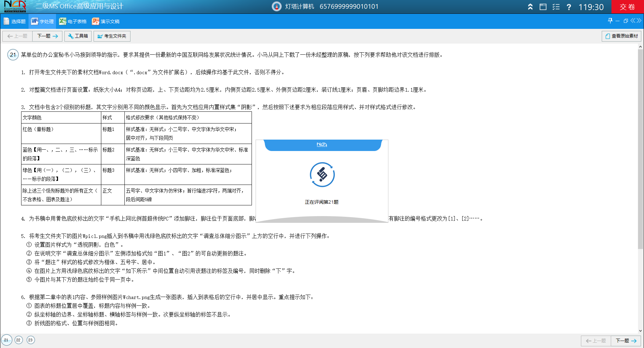Collapse the title bar with double-chevron toggle
Screen dimensions: 644x348
click(530, 7)
